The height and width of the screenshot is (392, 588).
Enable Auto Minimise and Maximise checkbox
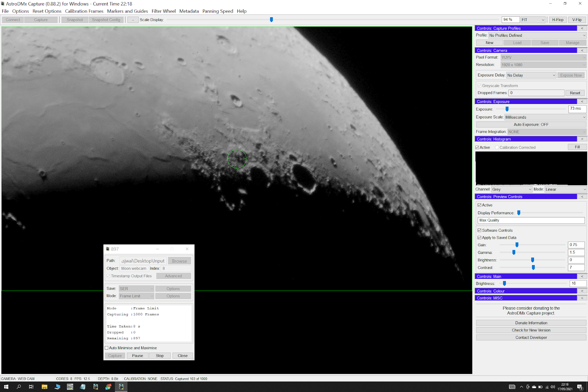pyautogui.click(x=107, y=348)
